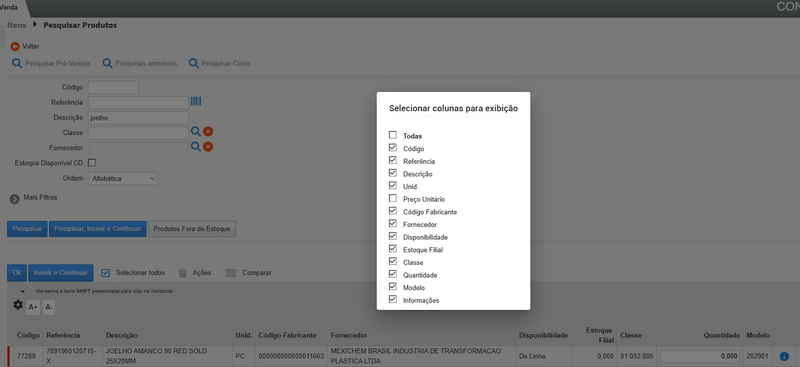Uncheck the Classe column checkbox in dialog
This screenshot has height=367, width=800.
point(392,261)
